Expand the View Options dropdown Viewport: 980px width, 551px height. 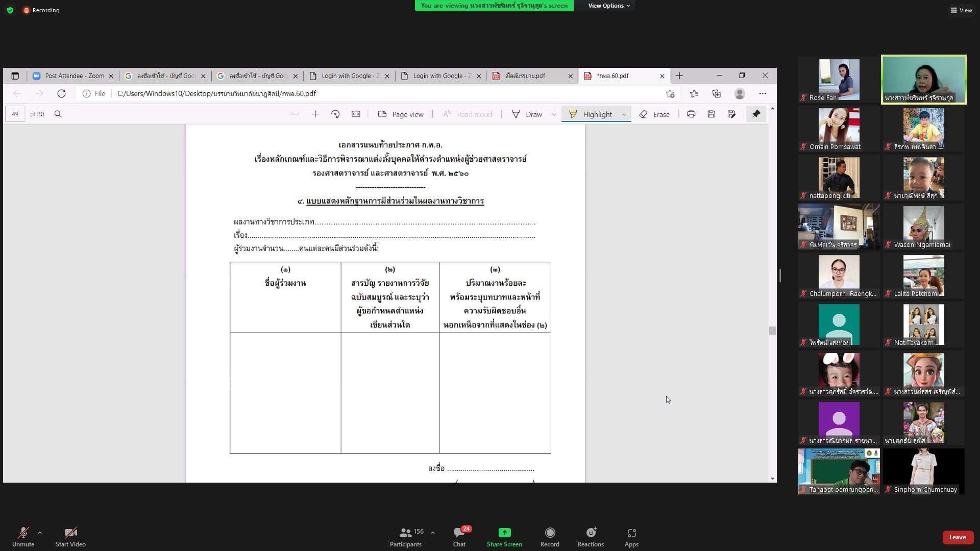608,6
